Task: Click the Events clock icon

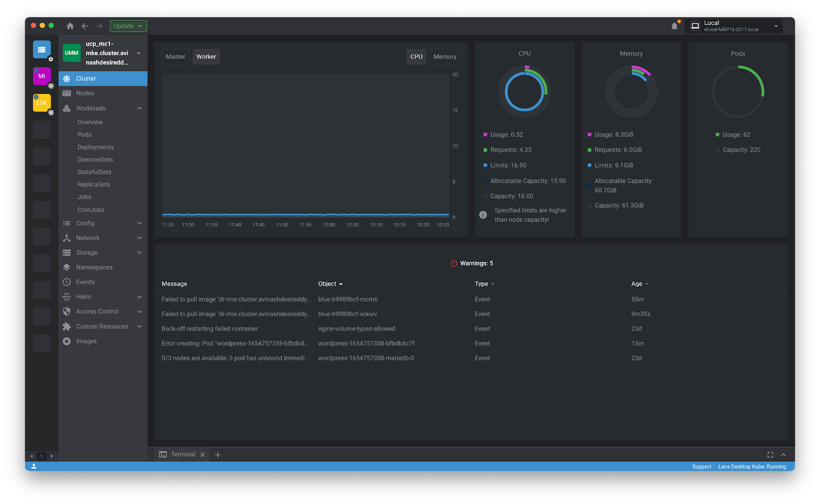Action: (67, 282)
